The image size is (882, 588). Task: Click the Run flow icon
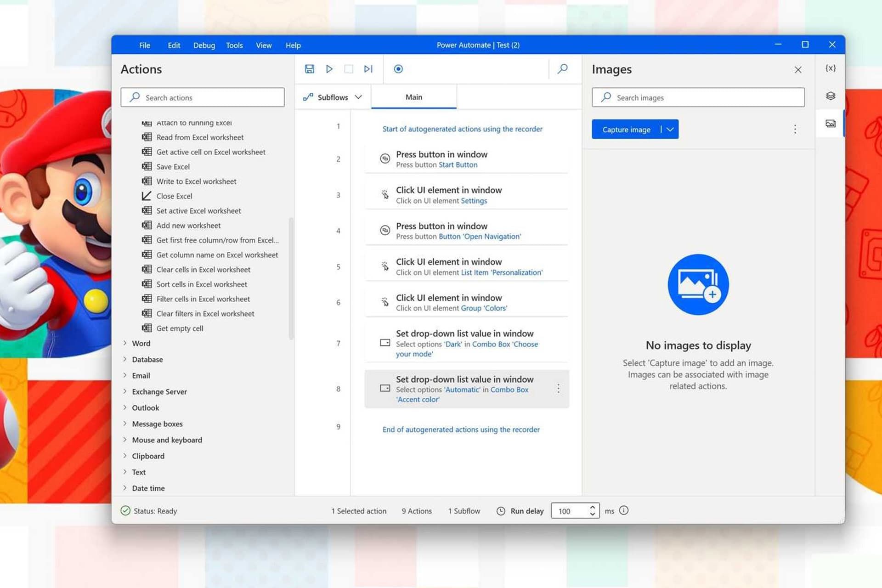pos(329,68)
